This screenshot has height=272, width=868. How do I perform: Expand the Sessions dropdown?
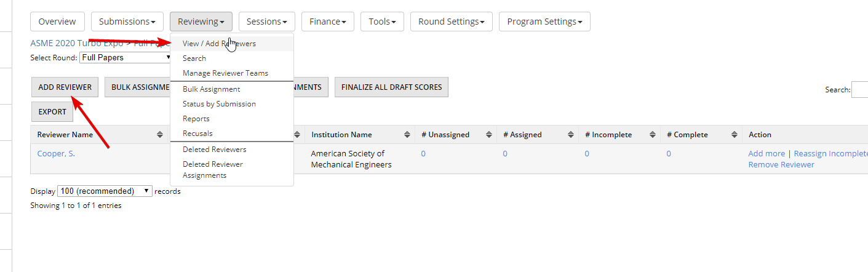pos(266,22)
